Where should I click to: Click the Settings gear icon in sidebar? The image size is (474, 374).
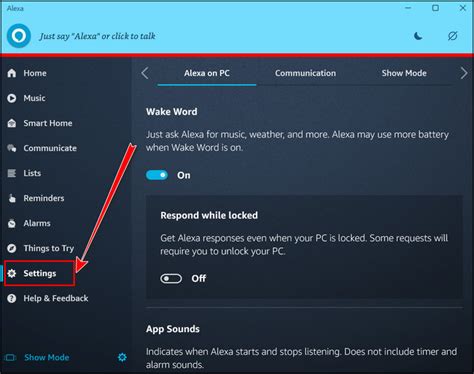12,273
